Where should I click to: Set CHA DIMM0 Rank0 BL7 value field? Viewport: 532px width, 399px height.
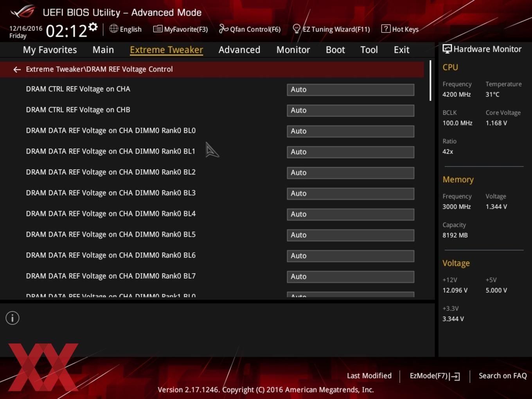click(x=350, y=276)
